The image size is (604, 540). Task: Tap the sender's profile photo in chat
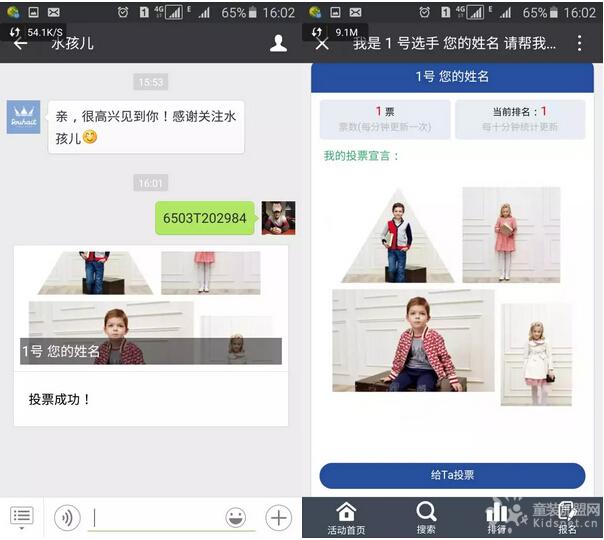coord(279,218)
